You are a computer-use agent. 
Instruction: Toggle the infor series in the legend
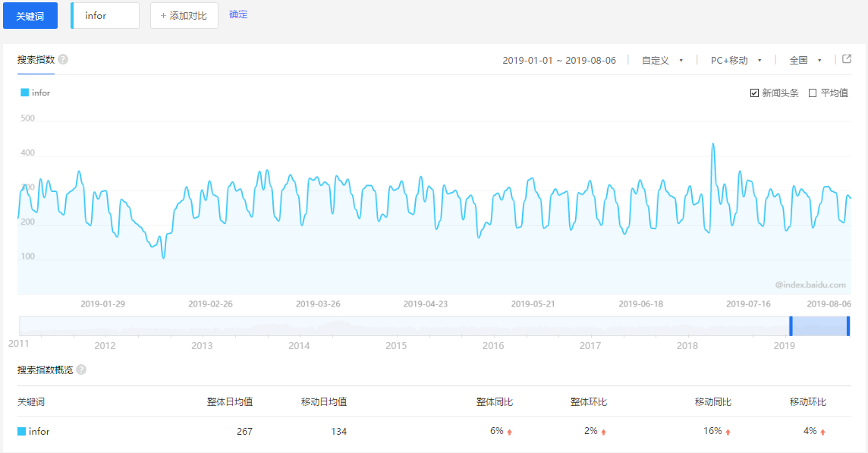[x=36, y=92]
